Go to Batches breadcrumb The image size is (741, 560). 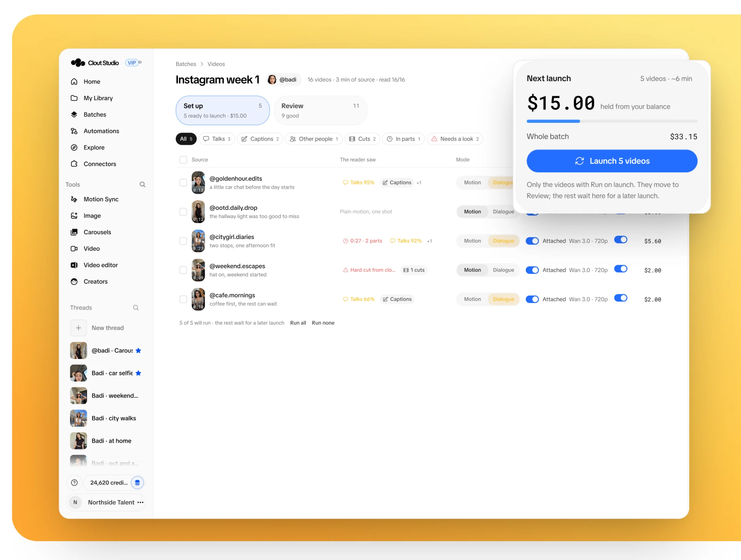pos(186,64)
